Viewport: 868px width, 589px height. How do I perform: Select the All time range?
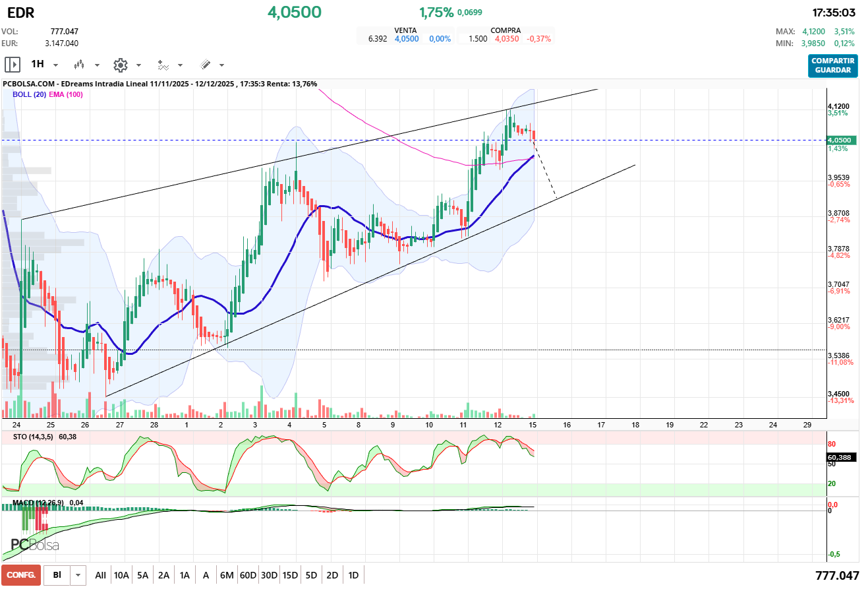coord(100,575)
